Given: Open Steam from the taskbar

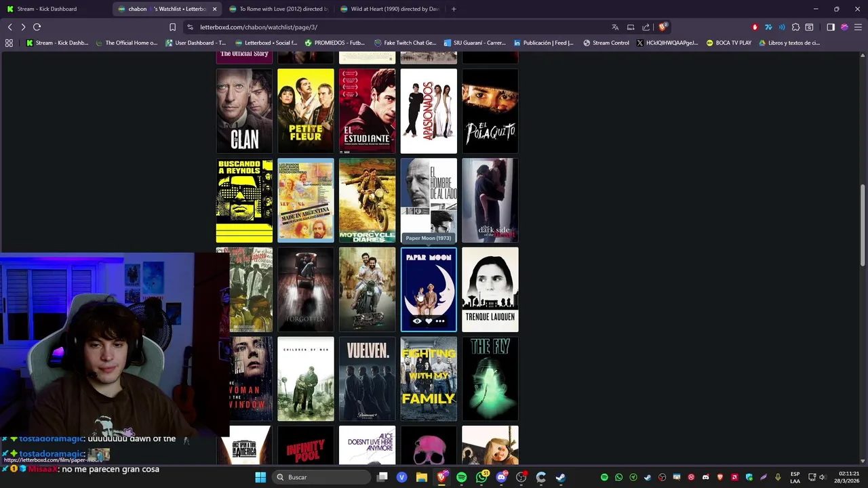Looking at the screenshot, I should coord(561,477).
